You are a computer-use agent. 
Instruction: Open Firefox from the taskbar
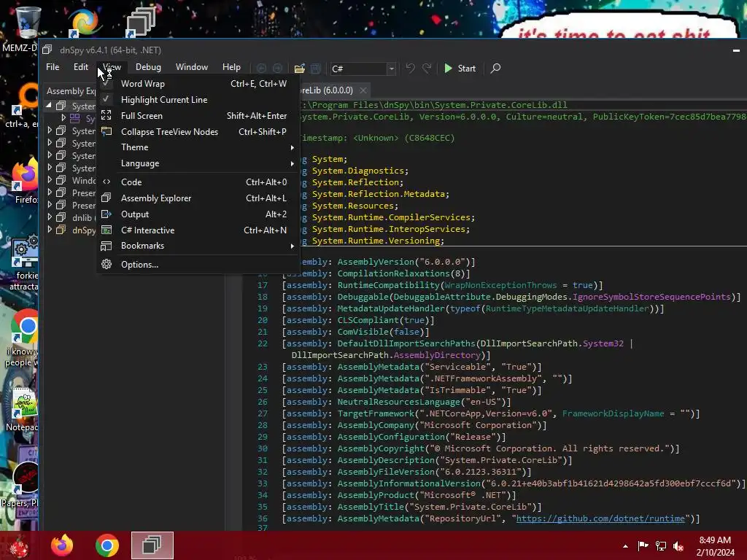[x=62, y=545]
